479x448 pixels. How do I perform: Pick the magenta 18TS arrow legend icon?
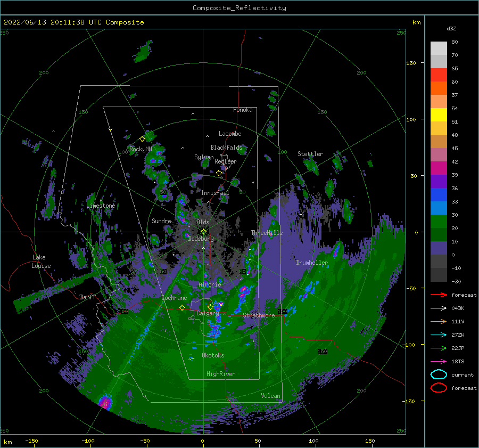point(439,362)
